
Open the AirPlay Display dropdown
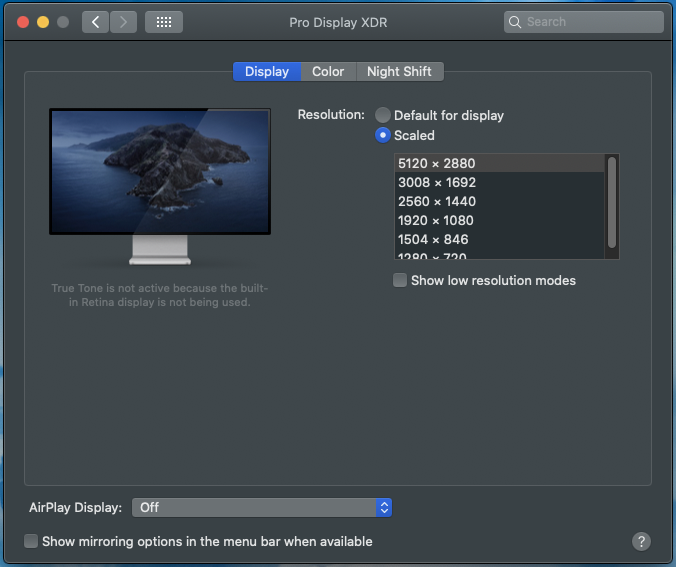(x=262, y=507)
